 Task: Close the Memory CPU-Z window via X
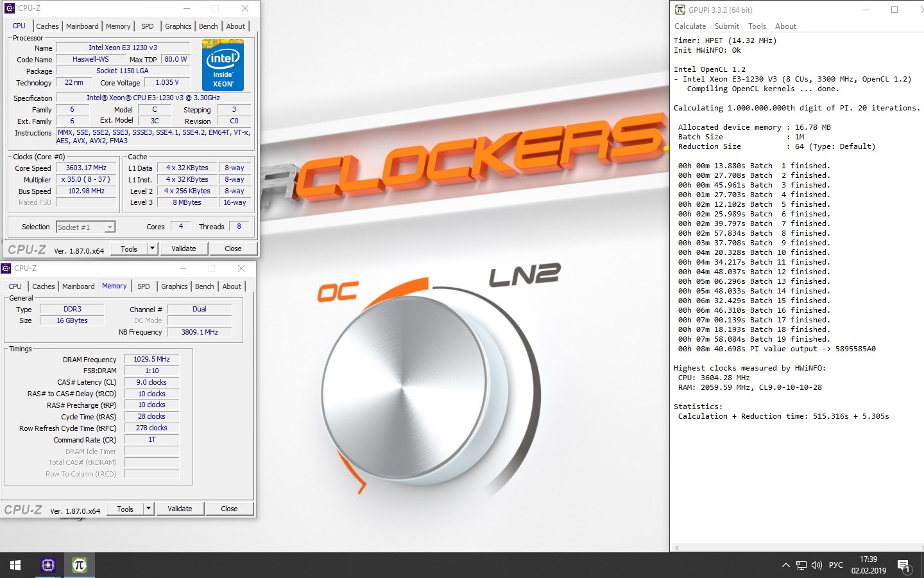click(x=241, y=268)
